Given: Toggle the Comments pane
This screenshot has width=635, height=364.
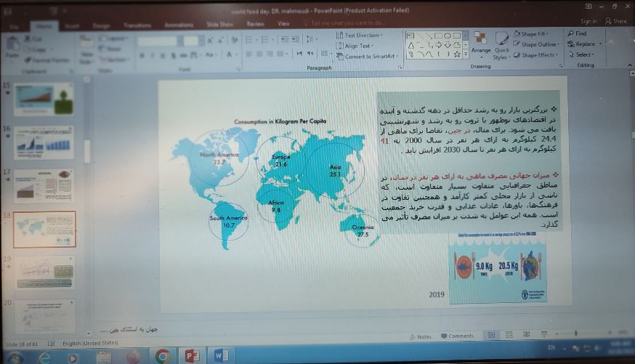Looking at the screenshot, I should coord(457,336).
